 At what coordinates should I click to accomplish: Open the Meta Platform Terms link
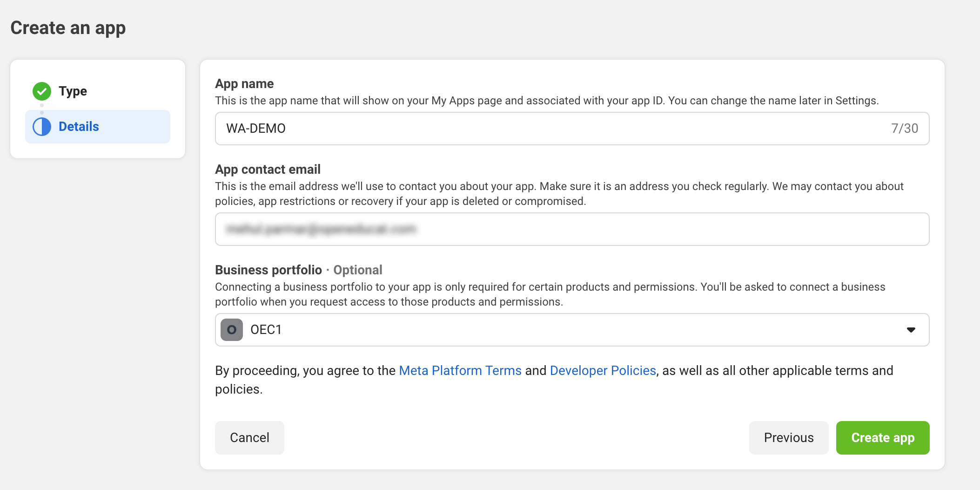[x=460, y=370]
